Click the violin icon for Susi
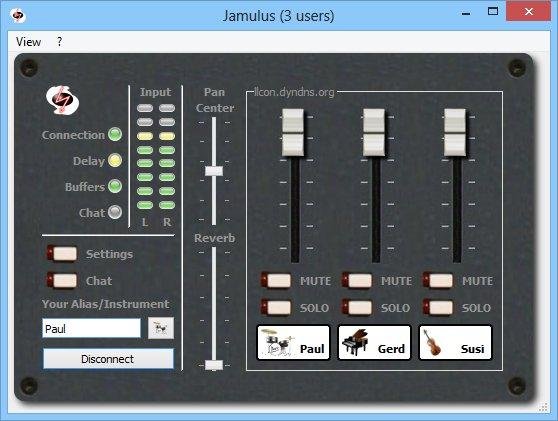This screenshot has height=421, width=558. (x=432, y=343)
